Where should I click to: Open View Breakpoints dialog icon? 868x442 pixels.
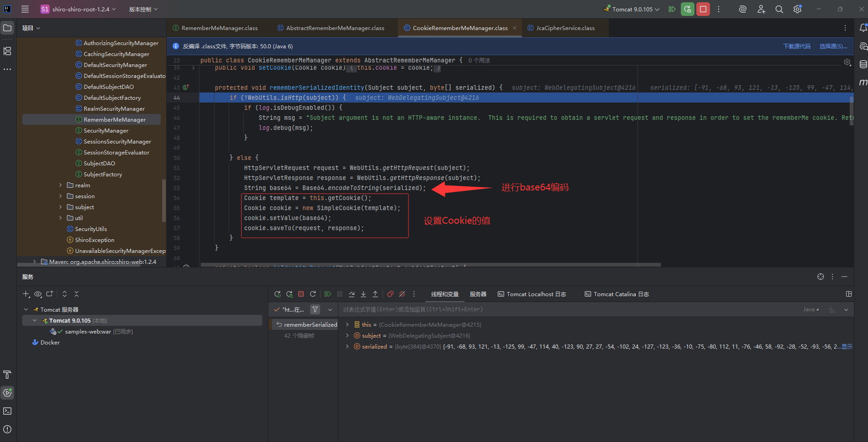click(x=390, y=294)
